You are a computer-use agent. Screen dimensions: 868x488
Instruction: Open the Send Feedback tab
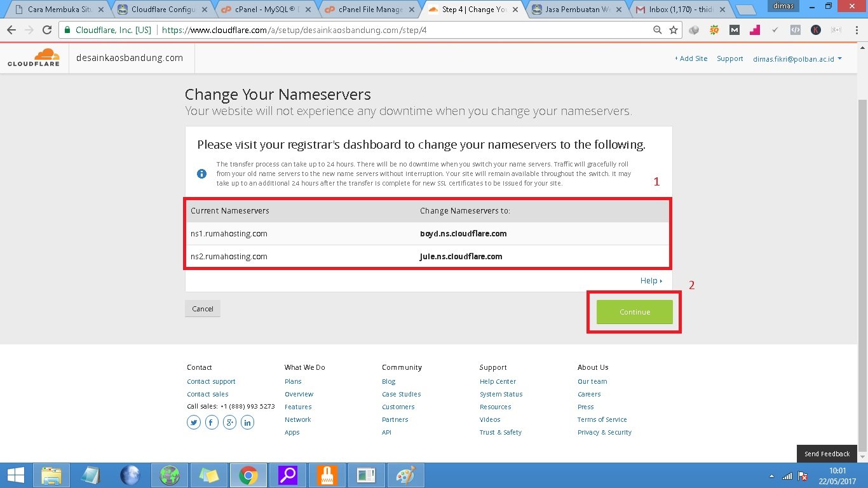(x=827, y=454)
